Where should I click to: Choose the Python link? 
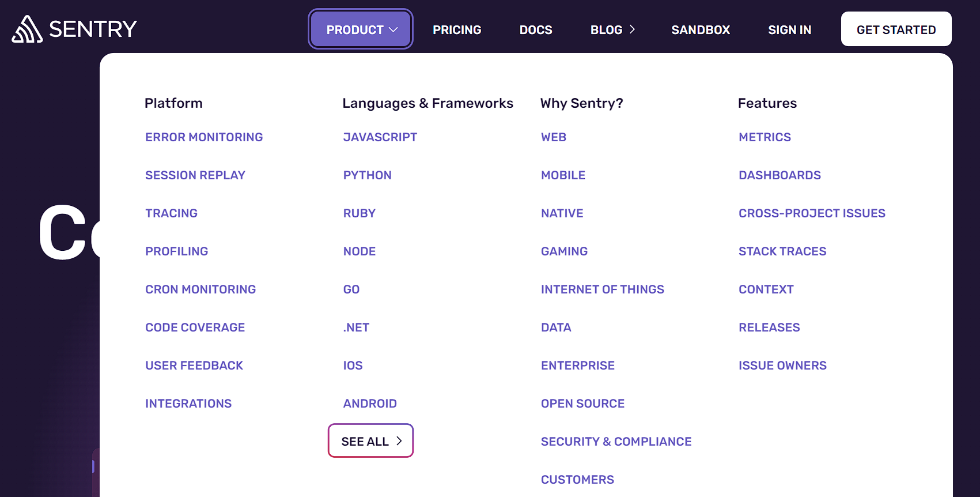368,175
